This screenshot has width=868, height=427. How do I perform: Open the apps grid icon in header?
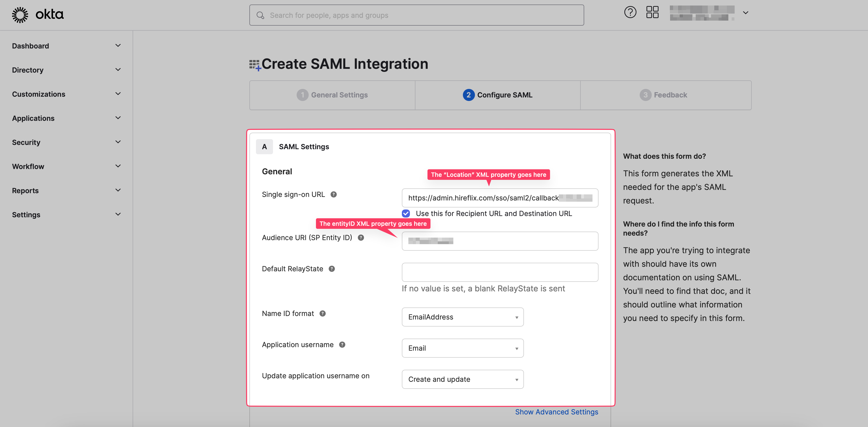tap(652, 13)
